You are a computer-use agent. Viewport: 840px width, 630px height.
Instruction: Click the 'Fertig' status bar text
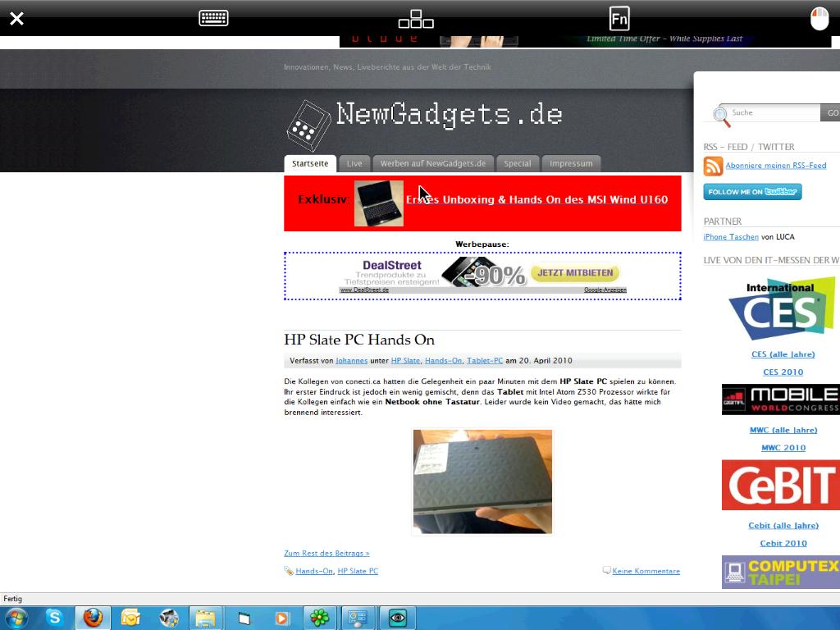(13, 599)
